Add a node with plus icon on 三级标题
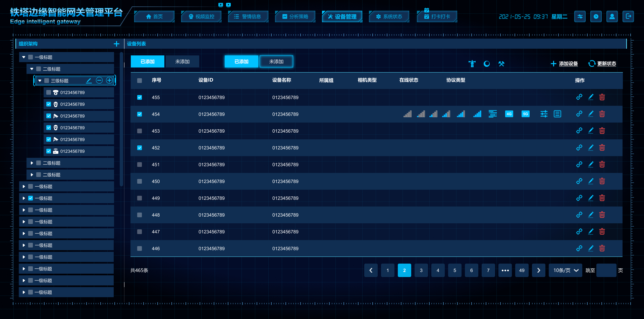Viewport: 644px width, 319px height. click(x=109, y=80)
